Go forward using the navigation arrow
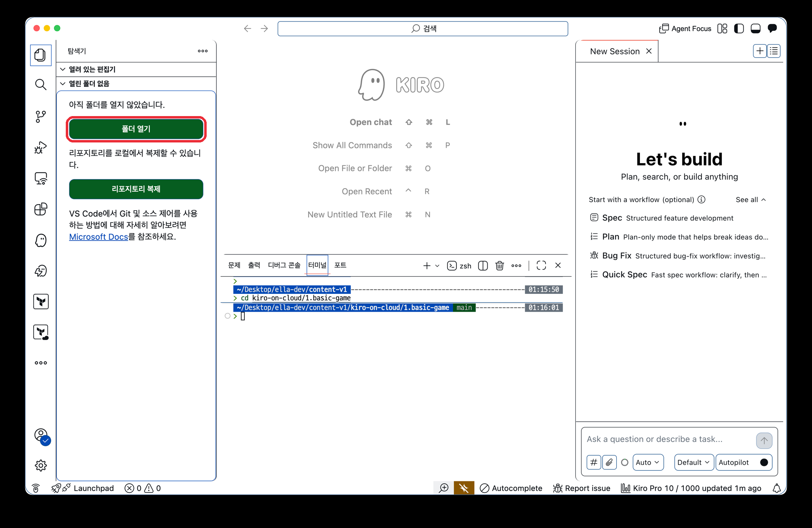 click(x=264, y=28)
